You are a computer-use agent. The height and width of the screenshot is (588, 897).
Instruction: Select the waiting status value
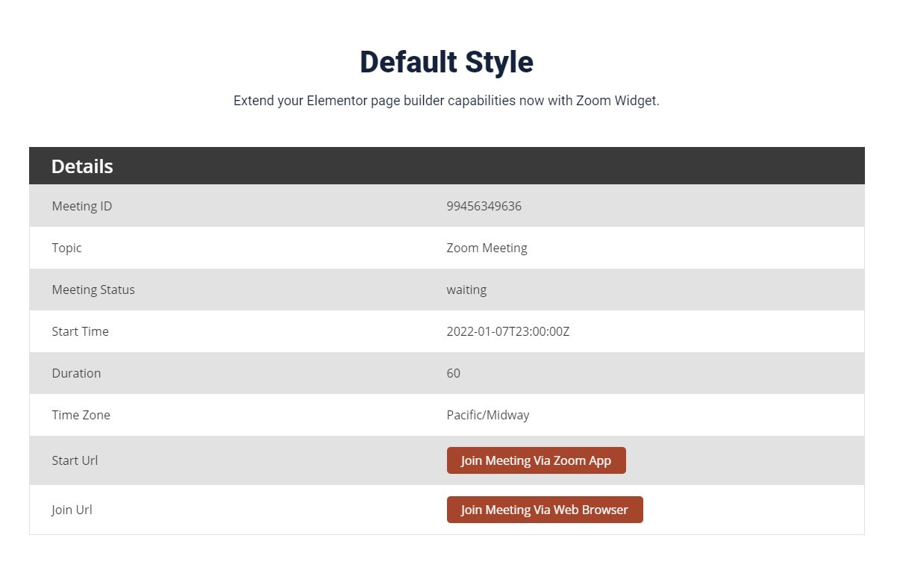pos(466,290)
